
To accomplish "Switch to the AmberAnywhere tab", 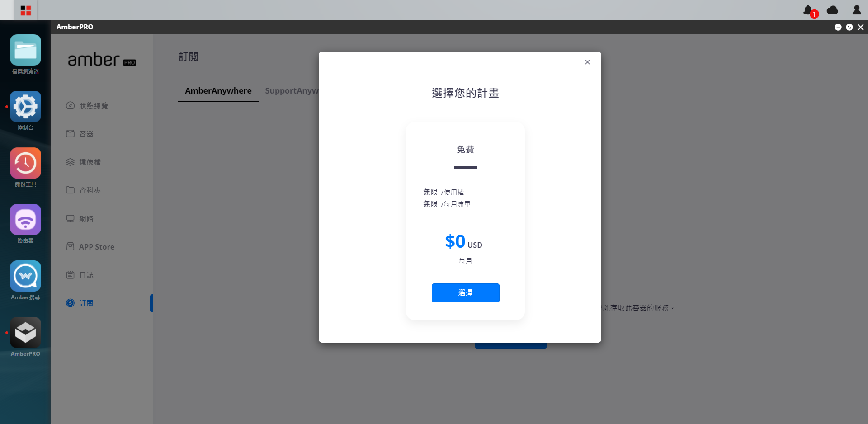I will pos(218,91).
